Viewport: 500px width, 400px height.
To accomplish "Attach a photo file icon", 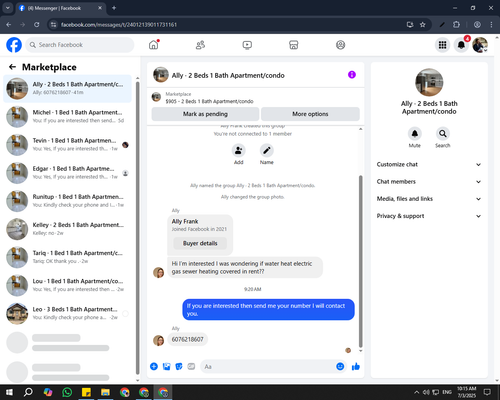I will pyautogui.click(x=166, y=366).
